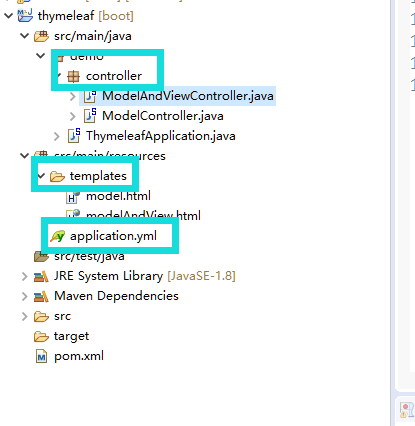Open ThymeleafApplication.java

click(x=161, y=136)
